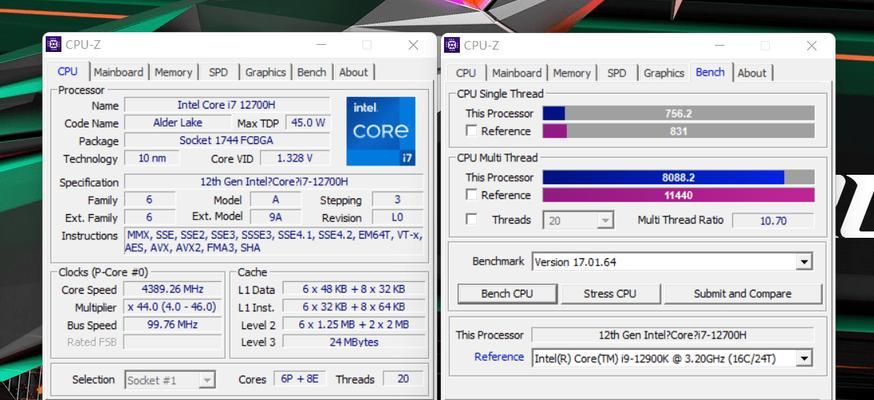
Task: Open the About tab in left window
Action: point(353,72)
